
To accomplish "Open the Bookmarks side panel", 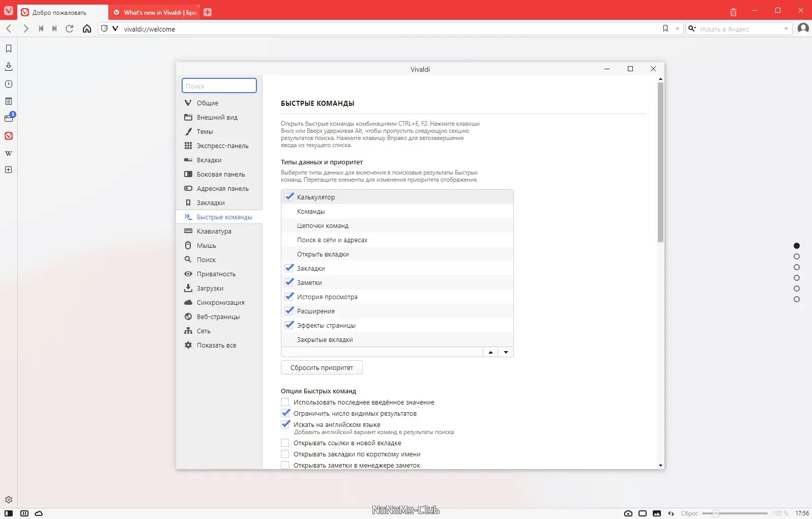I will tap(9, 49).
